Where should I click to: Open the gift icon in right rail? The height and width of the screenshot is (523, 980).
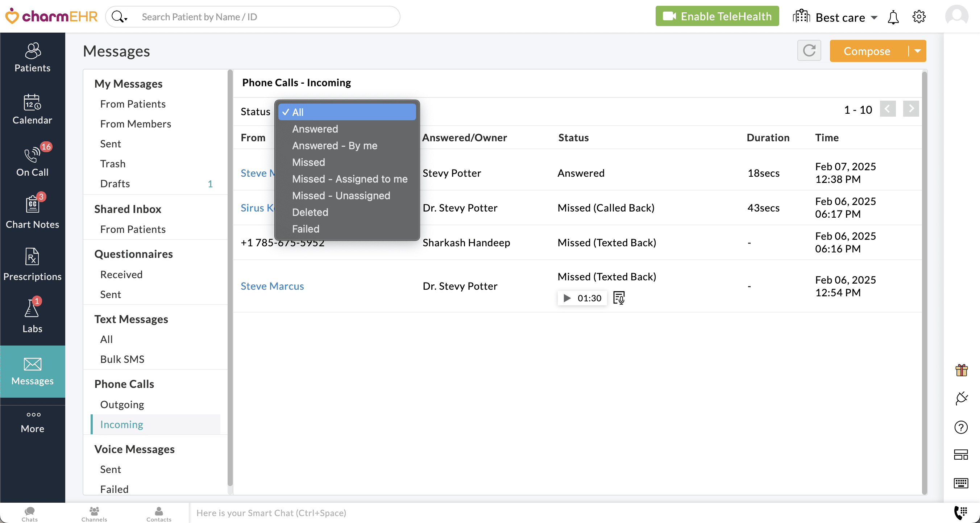(961, 370)
